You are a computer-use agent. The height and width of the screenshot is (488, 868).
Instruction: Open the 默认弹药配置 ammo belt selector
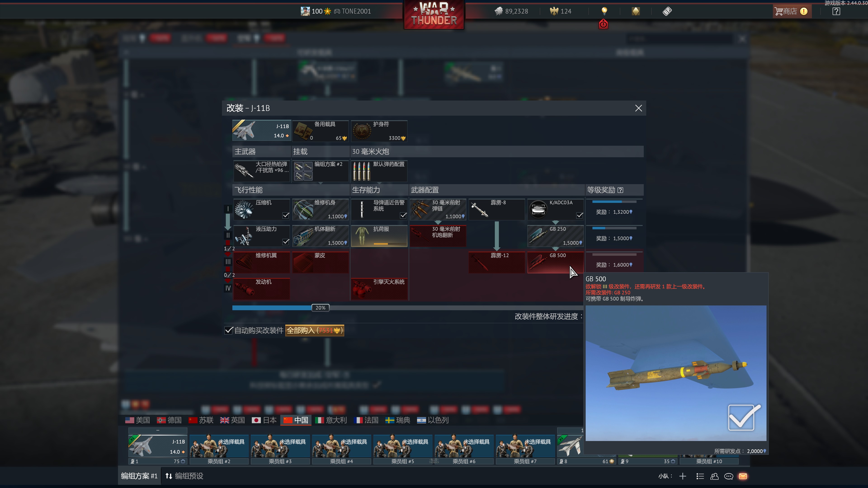tap(379, 171)
